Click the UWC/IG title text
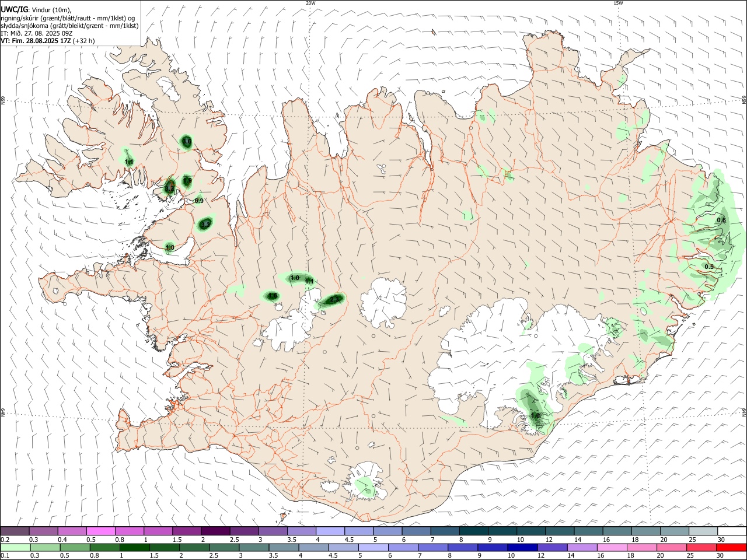 coord(15,9)
